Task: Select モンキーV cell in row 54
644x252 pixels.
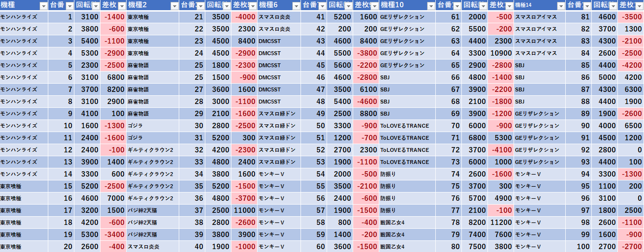Action: click(279, 174)
